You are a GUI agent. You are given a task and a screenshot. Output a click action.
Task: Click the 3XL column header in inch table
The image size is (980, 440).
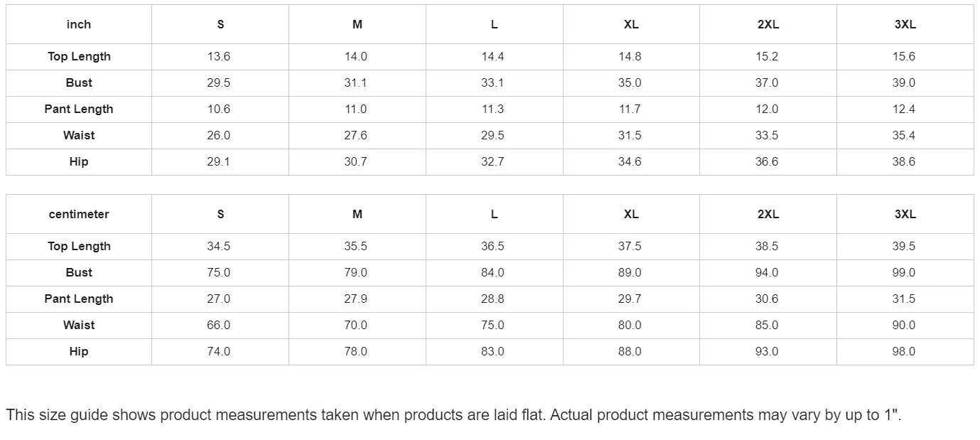pos(905,24)
